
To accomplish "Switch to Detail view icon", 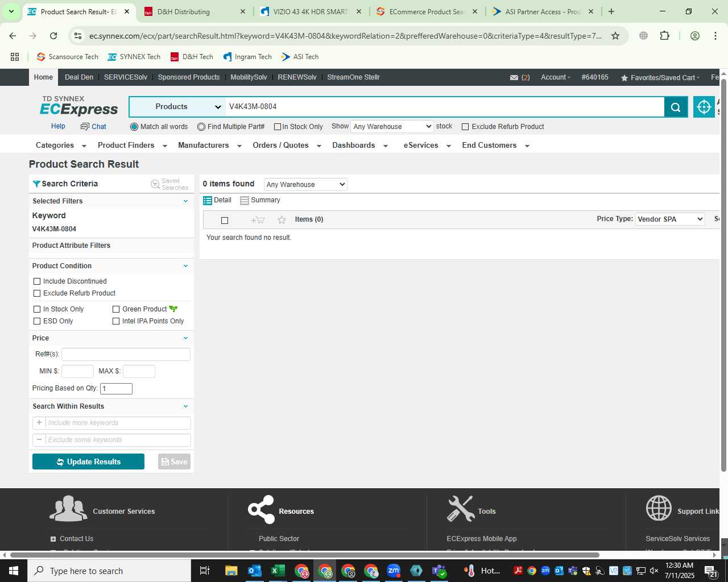I will (208, 201).
